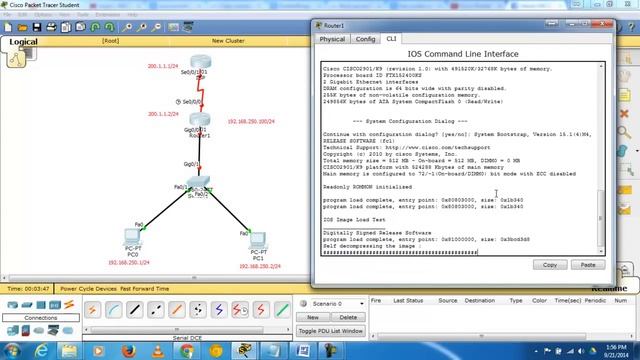
Task: Select the orange Fiber cable
Action: 177,310
